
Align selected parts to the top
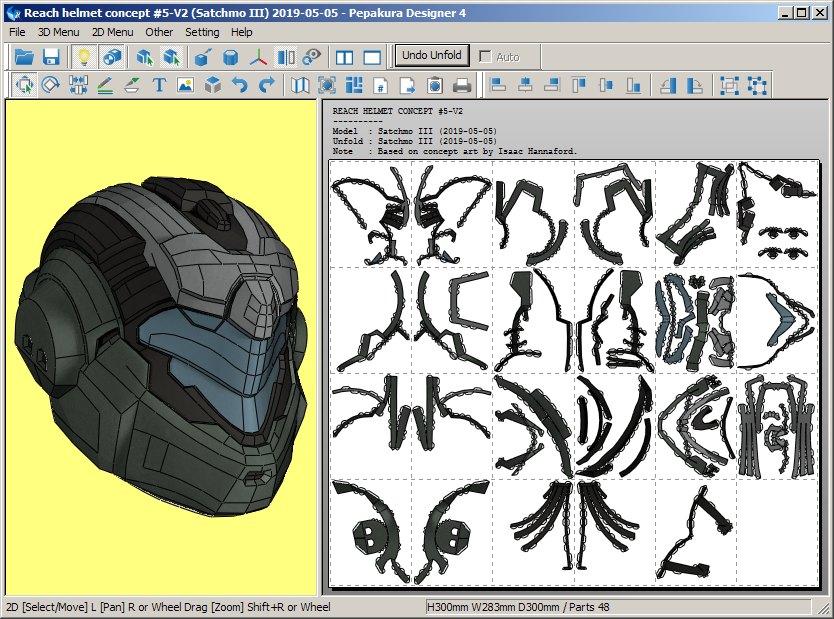click(579, 85)
